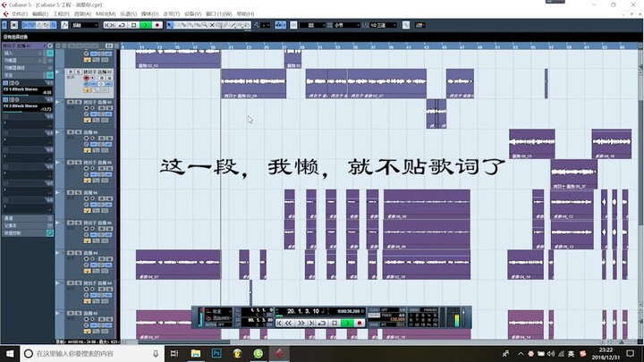Open the 设备(V) menu
This screenshot has width=644, height=362.
tap(192, 14)
